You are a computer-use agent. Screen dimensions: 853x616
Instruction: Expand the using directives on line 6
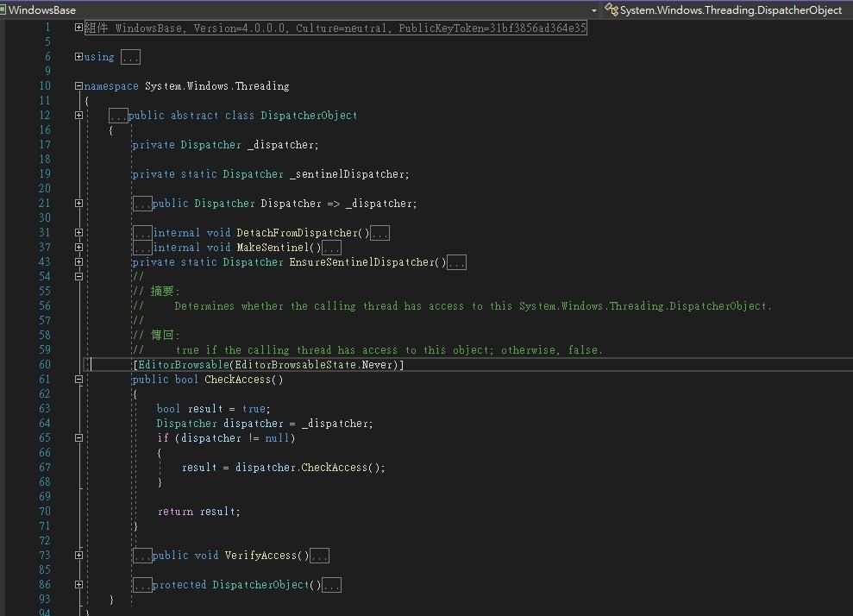click(78, 57)
